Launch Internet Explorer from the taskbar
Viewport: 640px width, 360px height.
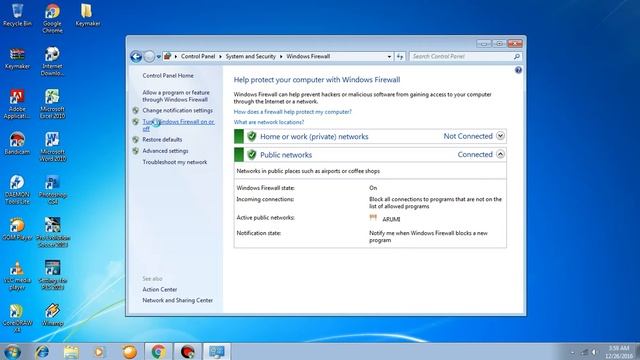point(42,352)
